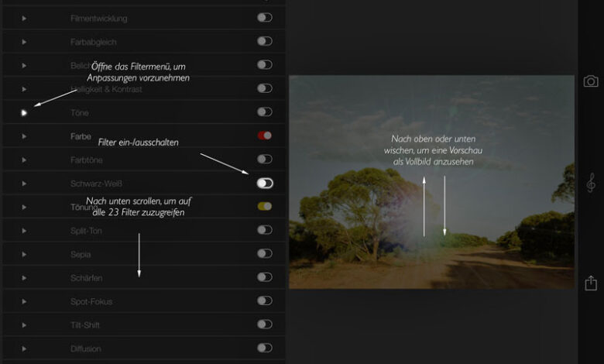This screenshot has height=364, width=604.
Task: Tap the treble clef presets icon
Action: (x=591, y=183)
